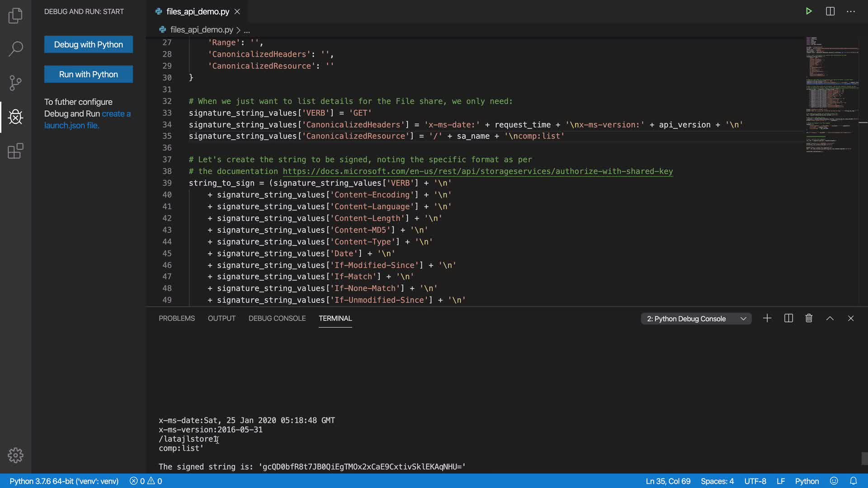The height and width of the screenshot is (488, 868).
Task: Maximize the terminal panel size
Action: pyautogui.click(x=830, y=319)
